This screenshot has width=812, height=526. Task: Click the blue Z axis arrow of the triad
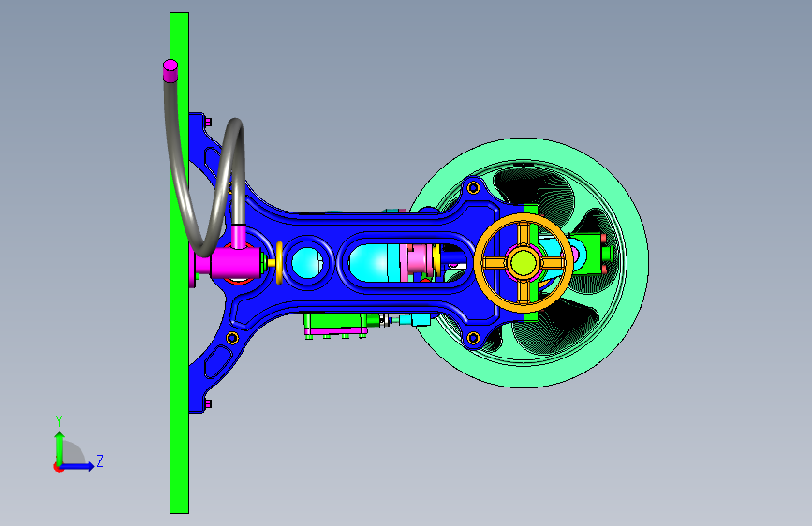click(x=78, y=466)
